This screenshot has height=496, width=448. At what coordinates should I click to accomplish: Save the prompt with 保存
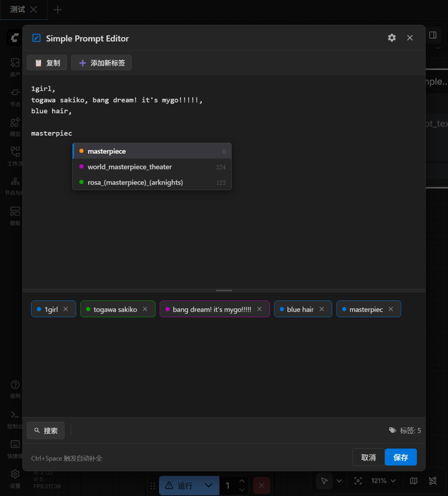(x=401, y=457)
